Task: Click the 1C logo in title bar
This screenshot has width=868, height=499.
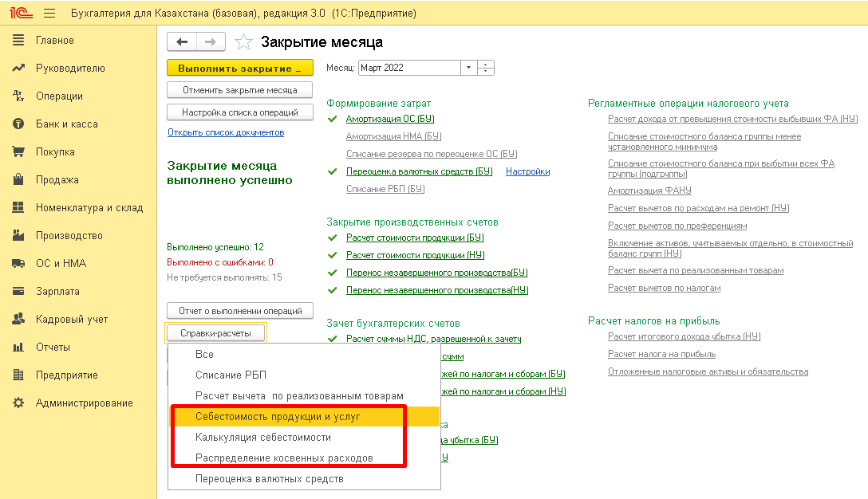Action: coord(20,12)
